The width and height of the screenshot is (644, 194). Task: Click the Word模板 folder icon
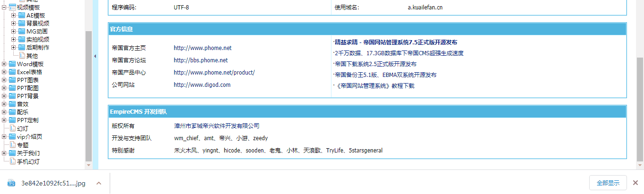click(x=13, y=64)
